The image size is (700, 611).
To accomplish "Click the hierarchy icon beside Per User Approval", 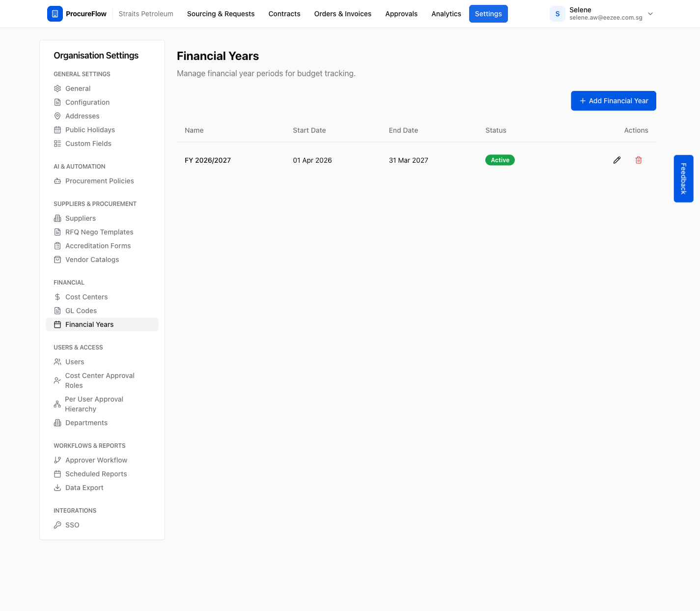I will pos(57,404).
